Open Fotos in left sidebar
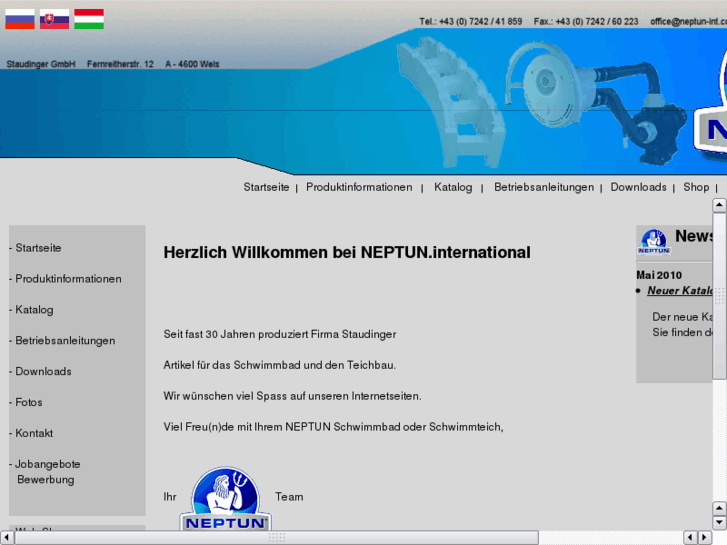The height and width of the screenshot is (545, 727). [x=29, y=402]
